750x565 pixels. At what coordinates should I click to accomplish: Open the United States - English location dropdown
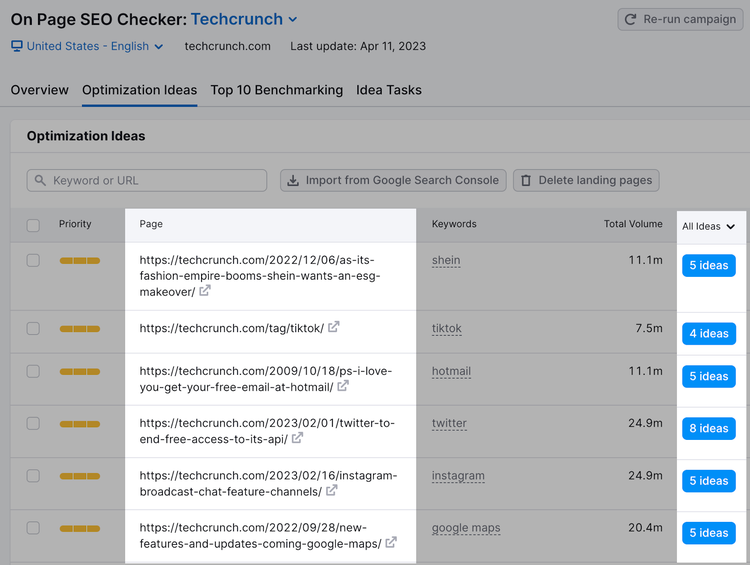(x=88, y=46)
